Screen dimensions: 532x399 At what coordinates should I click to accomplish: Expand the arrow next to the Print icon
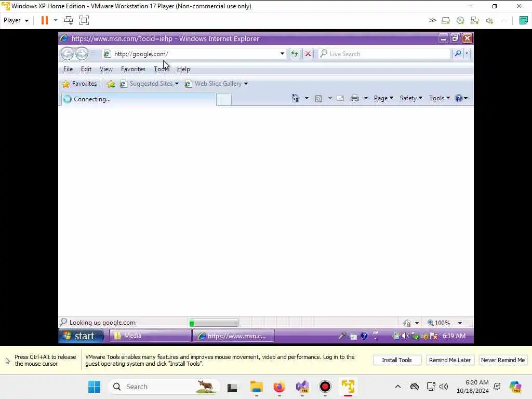tap(366, 98)
